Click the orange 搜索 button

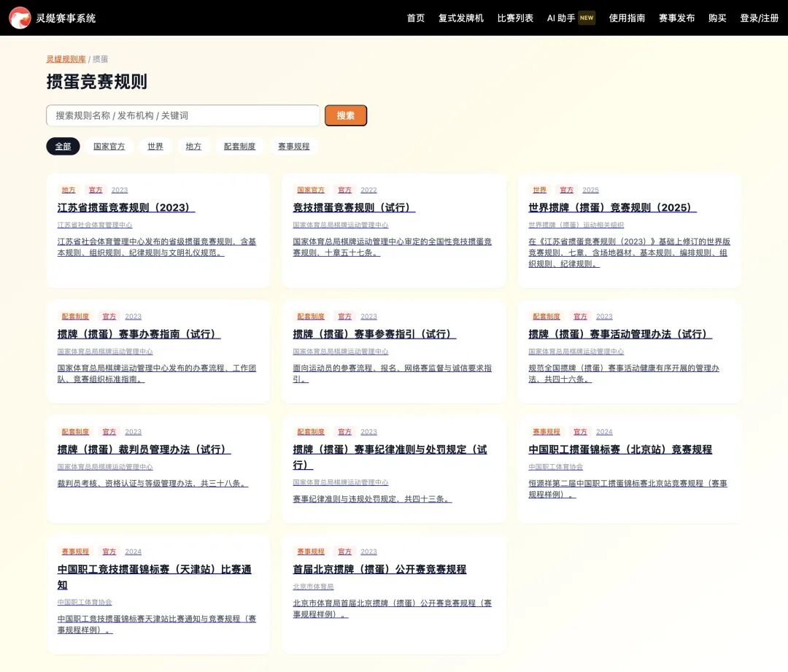point(346,115)
